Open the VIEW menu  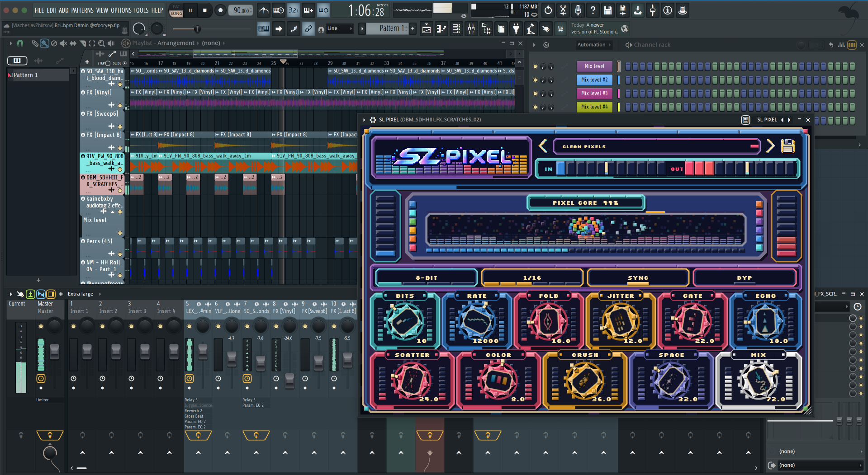(x=102, y=10)
